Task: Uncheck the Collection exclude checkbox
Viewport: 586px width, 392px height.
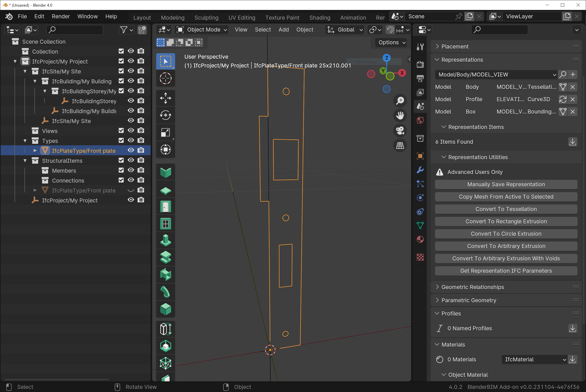Action: pos(121,51)
